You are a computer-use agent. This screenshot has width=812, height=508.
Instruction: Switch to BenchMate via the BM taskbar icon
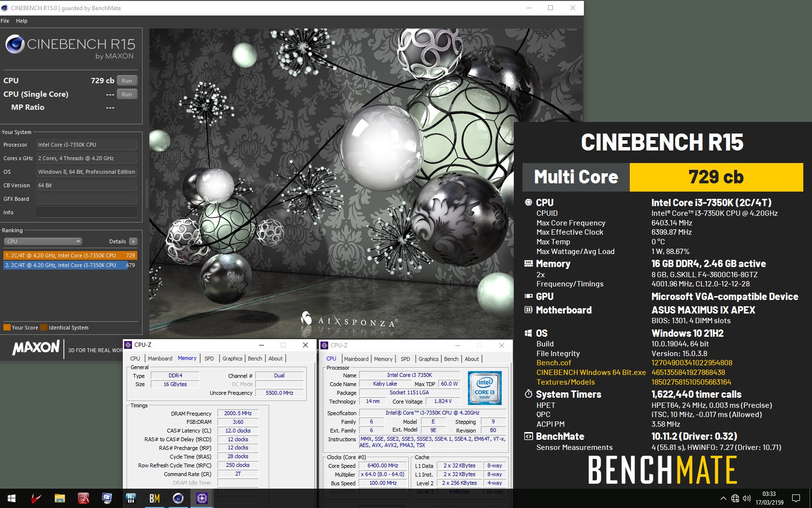tap(154, 498)
